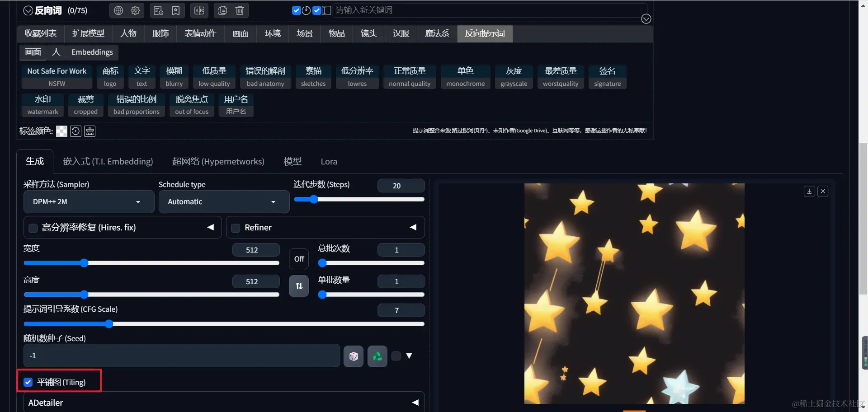
Task: Reuse last seed with recycle icon
Action: [377, 356]
